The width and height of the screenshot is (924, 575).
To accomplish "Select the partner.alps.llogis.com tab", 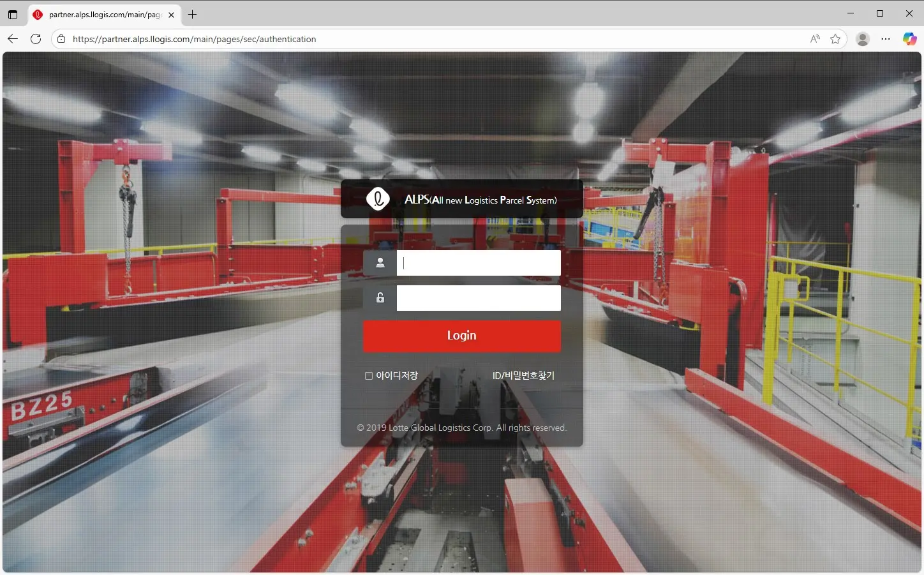I will point(103,14).
